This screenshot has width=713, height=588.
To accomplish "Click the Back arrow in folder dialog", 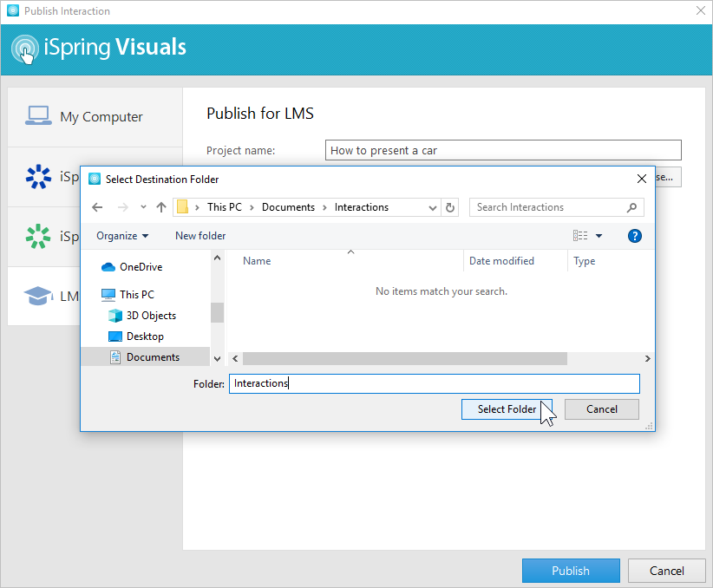I will pos(97,207).
